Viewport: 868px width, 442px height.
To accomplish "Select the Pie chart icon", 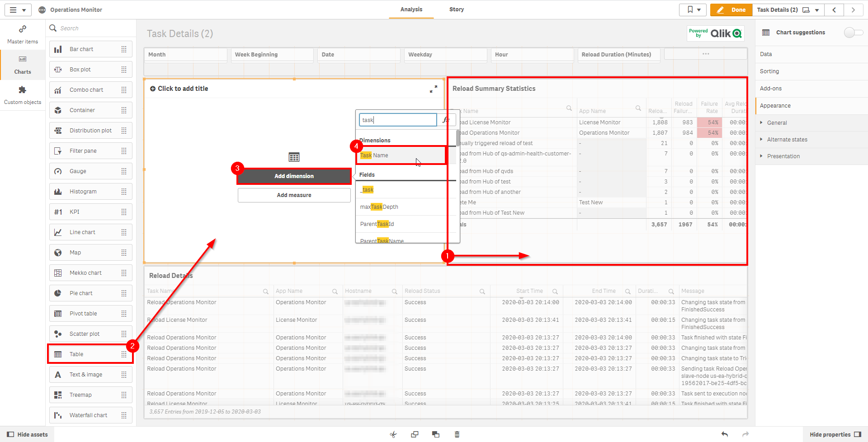I will pos(58,293).
